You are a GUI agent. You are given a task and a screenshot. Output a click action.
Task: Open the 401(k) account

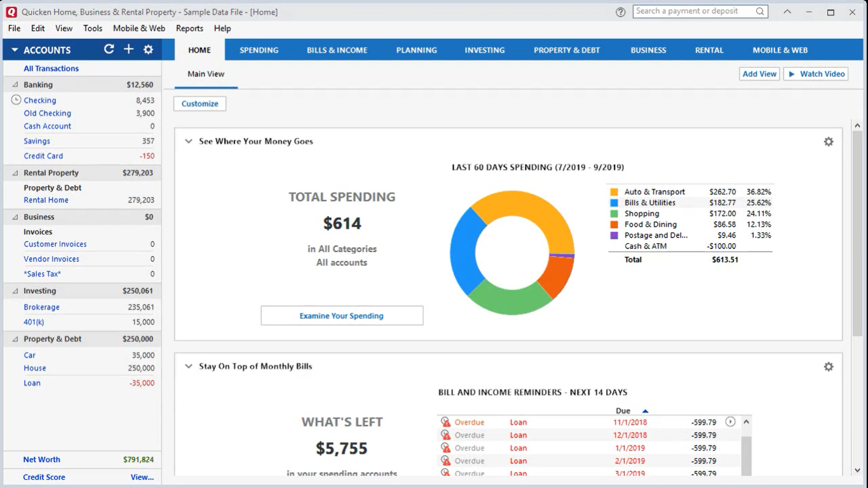(34, 322)
